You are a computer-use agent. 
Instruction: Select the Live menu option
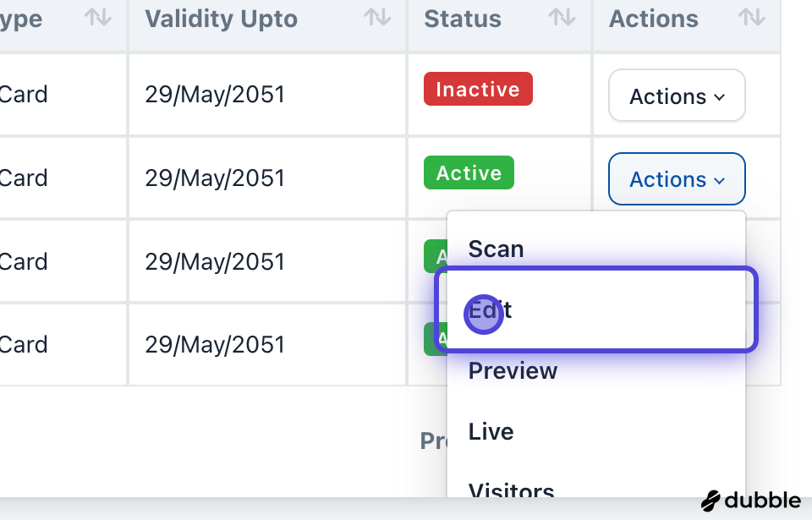pyautogui.click(x=491, y=432)
